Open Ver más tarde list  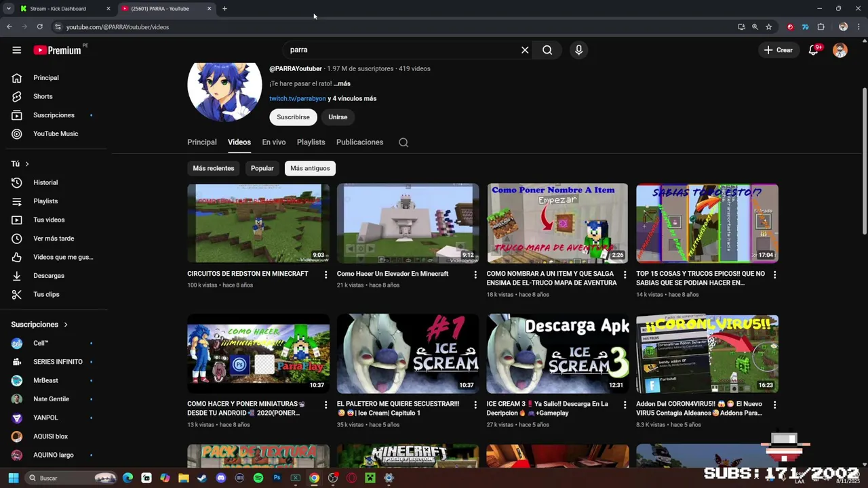[54, 239]
